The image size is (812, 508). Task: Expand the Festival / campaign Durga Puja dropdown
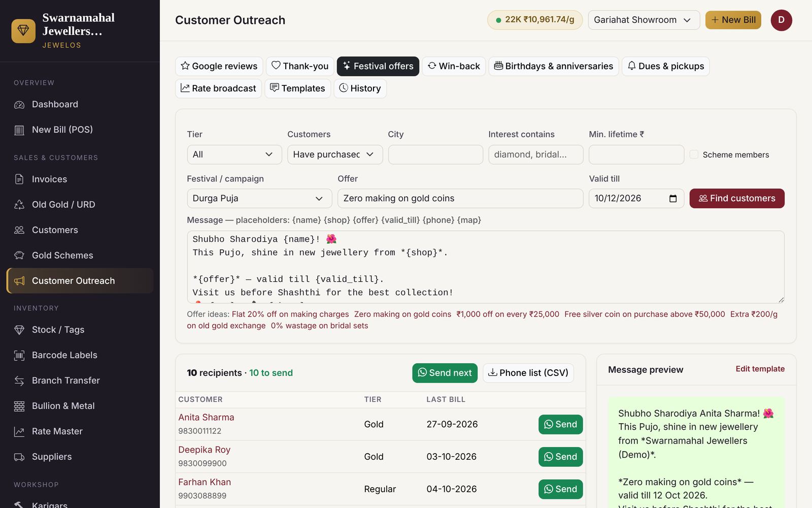259,199
